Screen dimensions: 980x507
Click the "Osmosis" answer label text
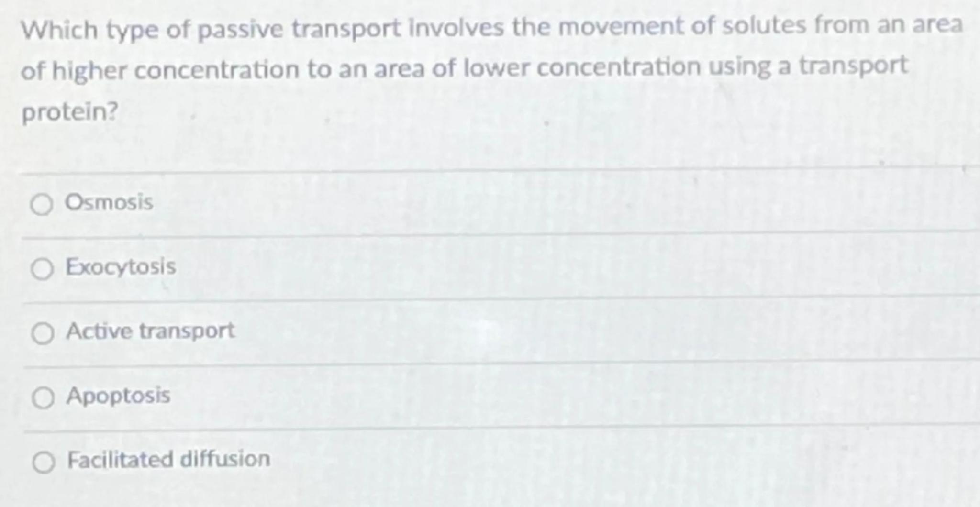click(x=109, y=202)
